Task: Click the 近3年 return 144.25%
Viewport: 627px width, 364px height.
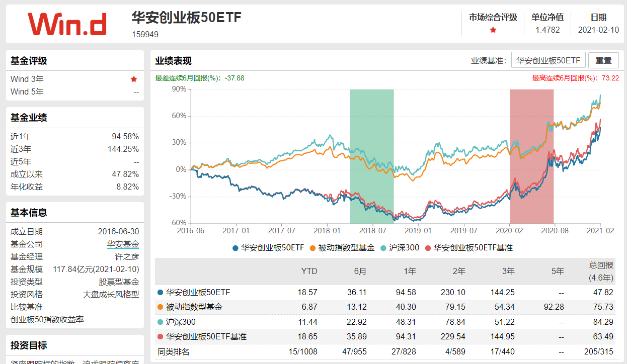Action: click(x=123, y=149)
